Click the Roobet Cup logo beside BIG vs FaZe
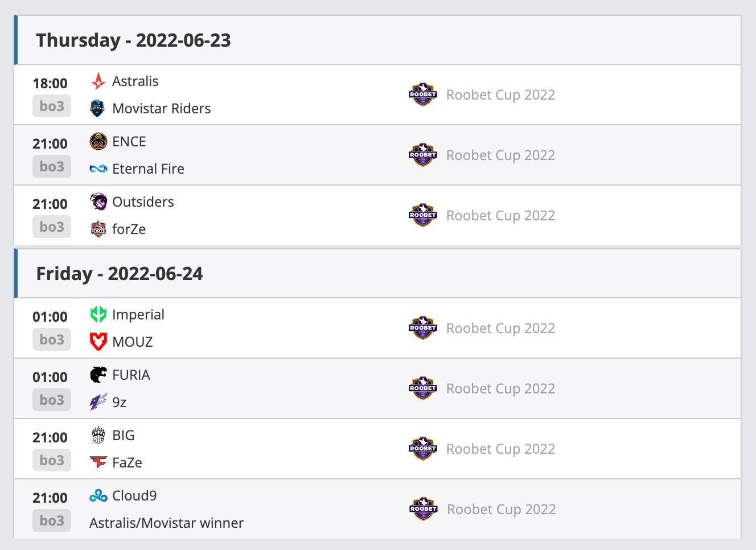 (x=423, y=449)
